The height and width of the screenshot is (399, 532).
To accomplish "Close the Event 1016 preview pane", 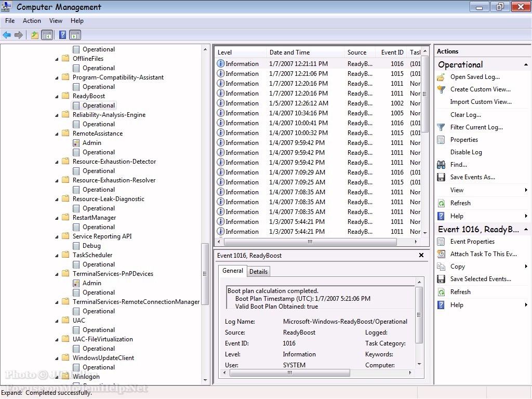I will [x=421, y=255].
